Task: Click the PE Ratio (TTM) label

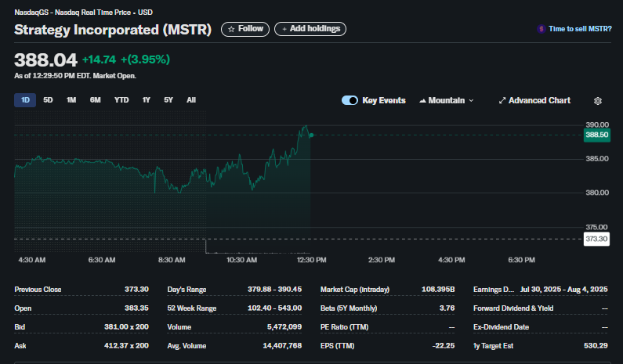Action: tap(344, 326)
